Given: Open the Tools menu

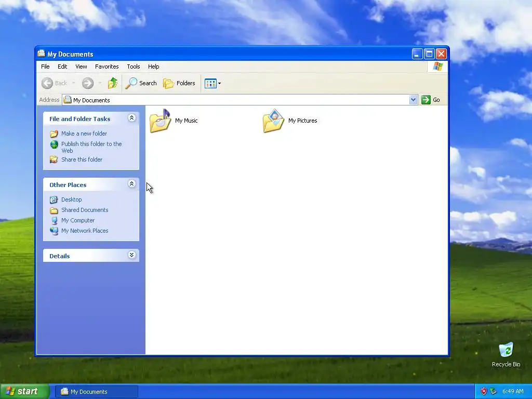Looking at the screenshot, I should (134, 66).
